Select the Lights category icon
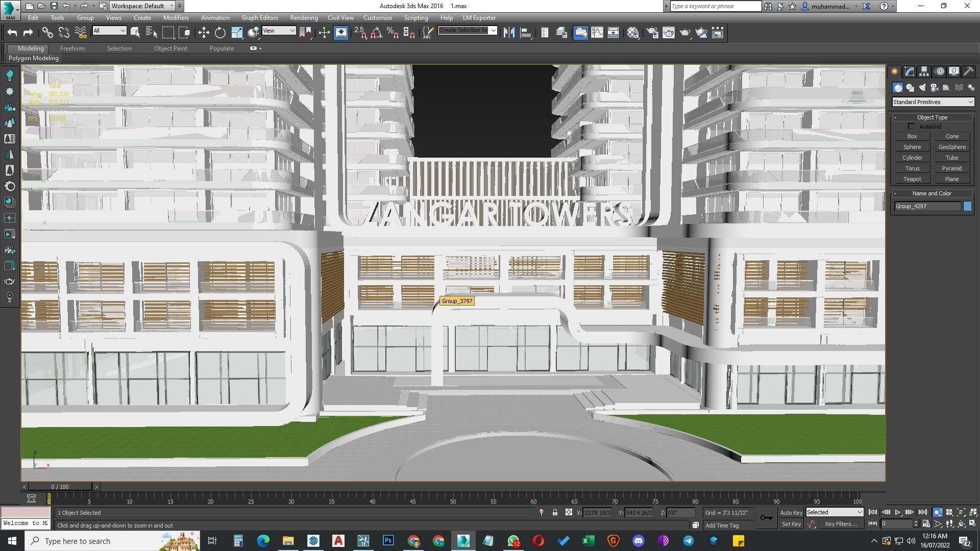Image resolution: width=980 pixels, height=551 pixels. point(922,88)
